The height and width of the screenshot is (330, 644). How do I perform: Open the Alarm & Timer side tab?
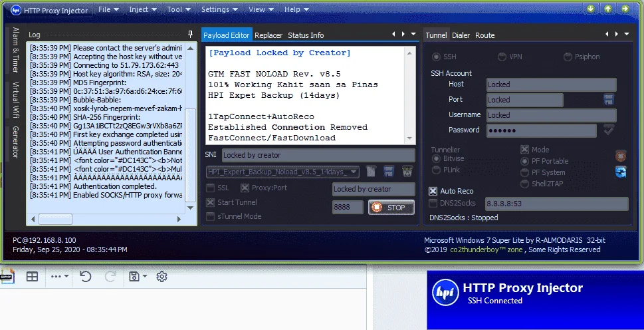click(x=15, y=50)
